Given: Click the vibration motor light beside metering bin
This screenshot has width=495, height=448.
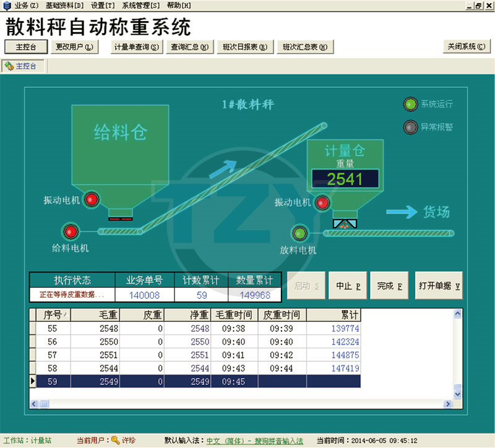Looking at the screenshot, I should [322, 202].
